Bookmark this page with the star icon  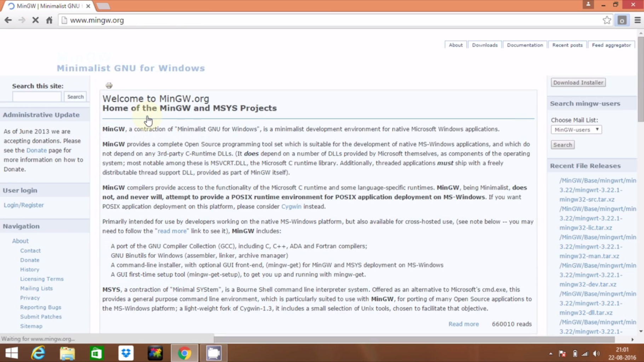coord(607,20)
